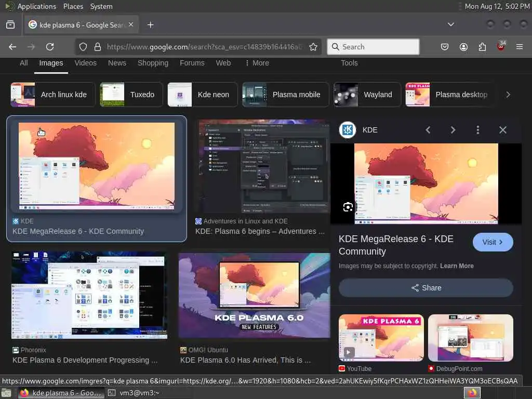
Task: Open the YouTube KDE Plasma 6 related thumbnail
Action: click(x=381, y=338)
